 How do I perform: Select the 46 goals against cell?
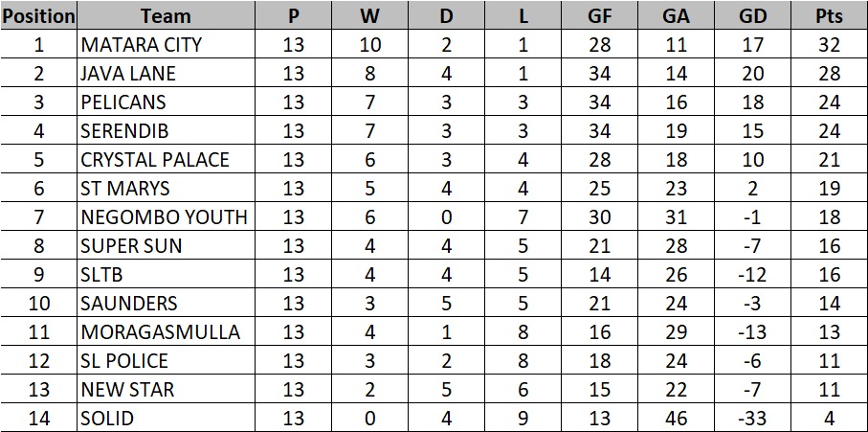[676, 419]
